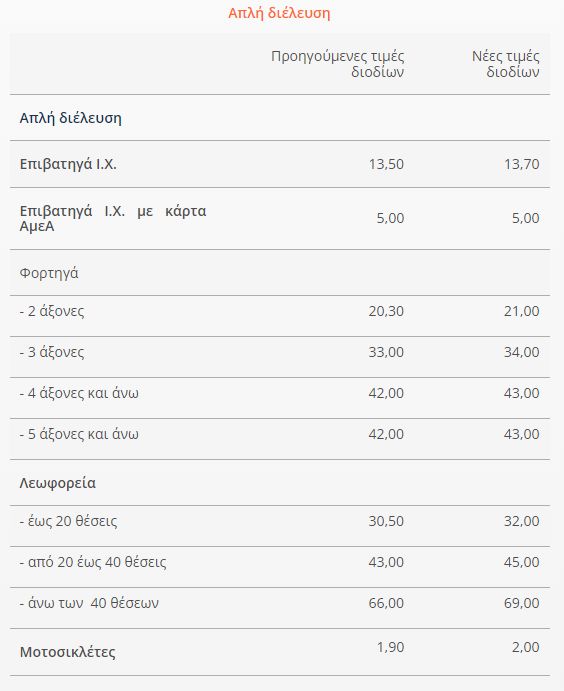
Task: Click the bold Απλή διέλευση row label
Action: (x=70, y=118)
